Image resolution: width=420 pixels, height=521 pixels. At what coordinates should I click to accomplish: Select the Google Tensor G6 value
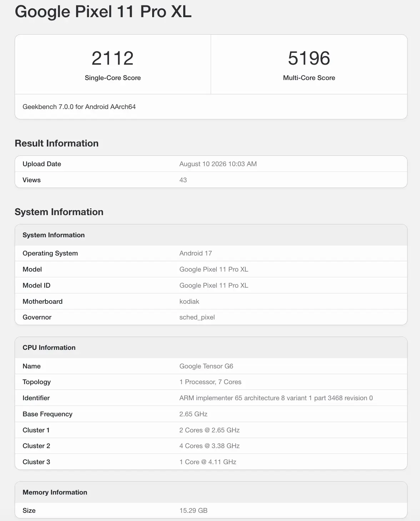pyautogui.click(x=206, y=366)
